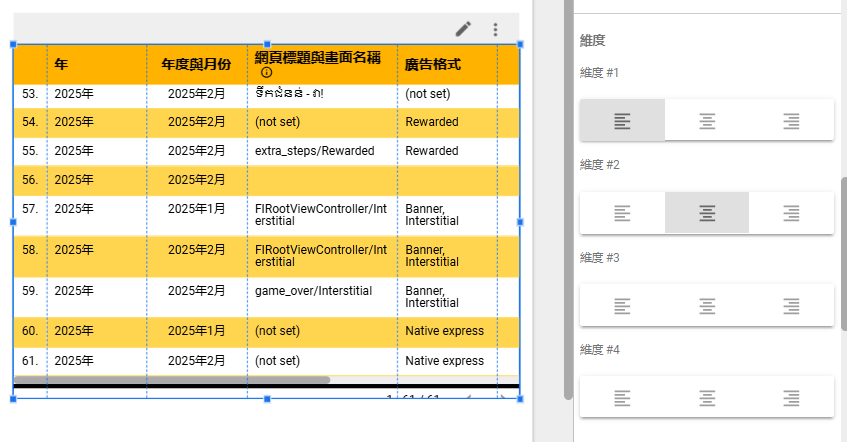Set 維度 #1 to left alignment
Image resolution: width=847 pixels, height=442 pixels.
coord(622,121)
